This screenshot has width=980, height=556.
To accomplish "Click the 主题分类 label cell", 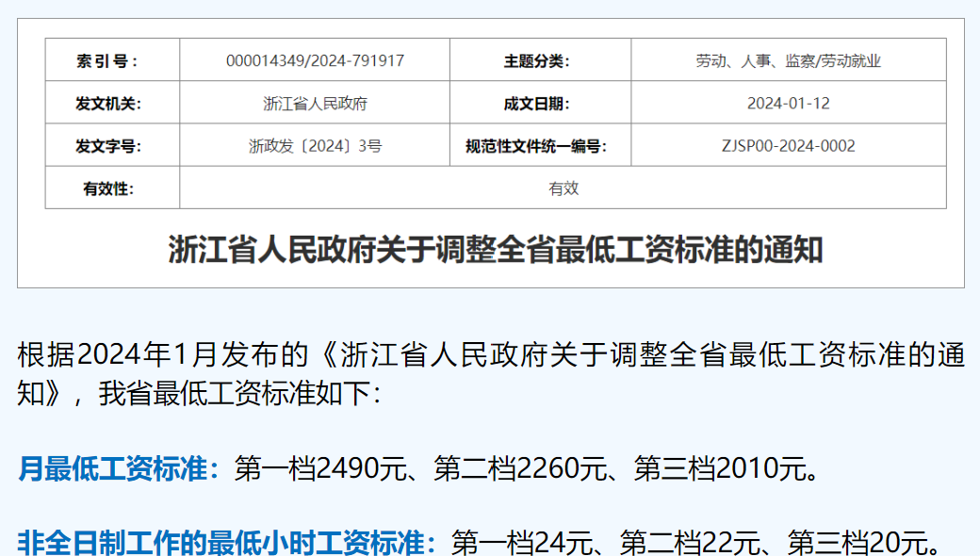I will [x=537, y=61].
